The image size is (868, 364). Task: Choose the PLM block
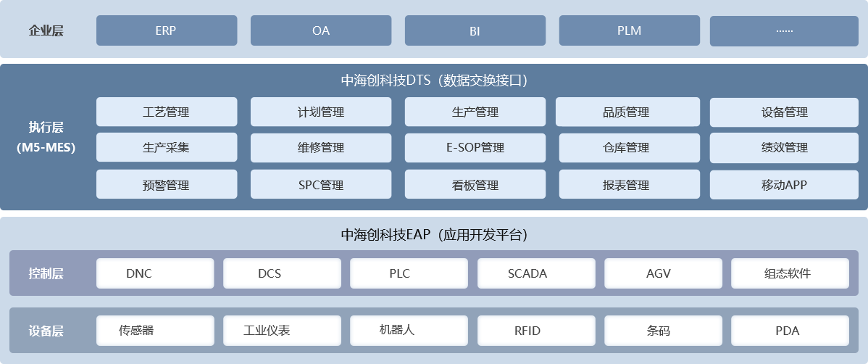point(630,30)
